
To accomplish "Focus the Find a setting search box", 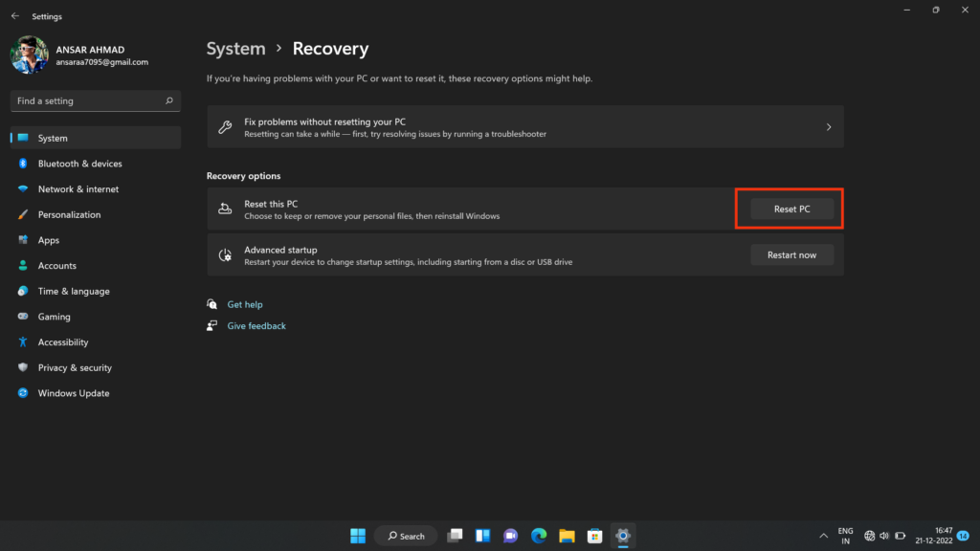I will [x=96, y=100].
